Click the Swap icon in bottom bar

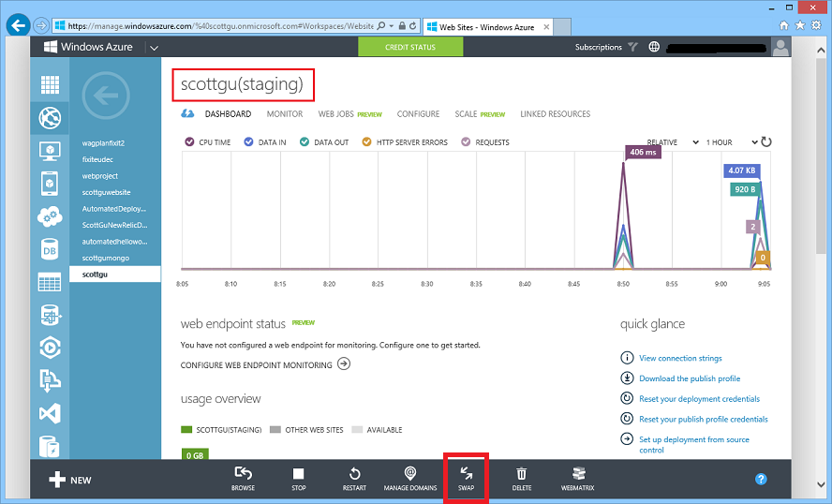pos(466,474)
